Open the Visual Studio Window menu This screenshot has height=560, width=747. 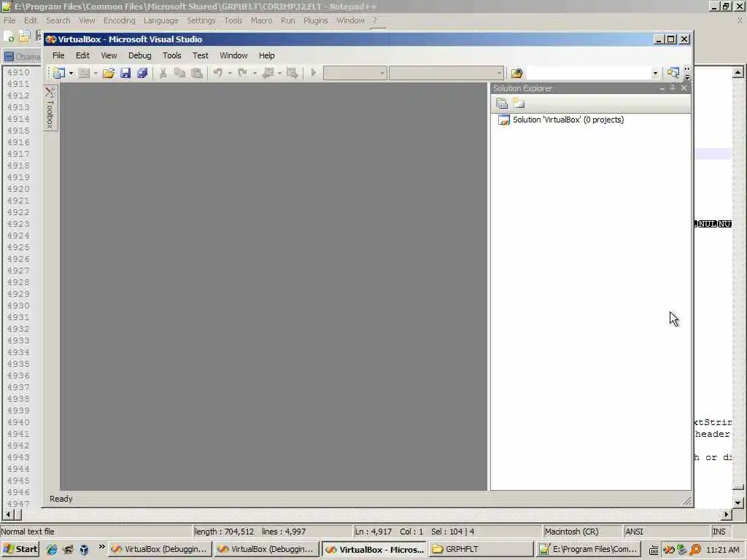(233, 55)
